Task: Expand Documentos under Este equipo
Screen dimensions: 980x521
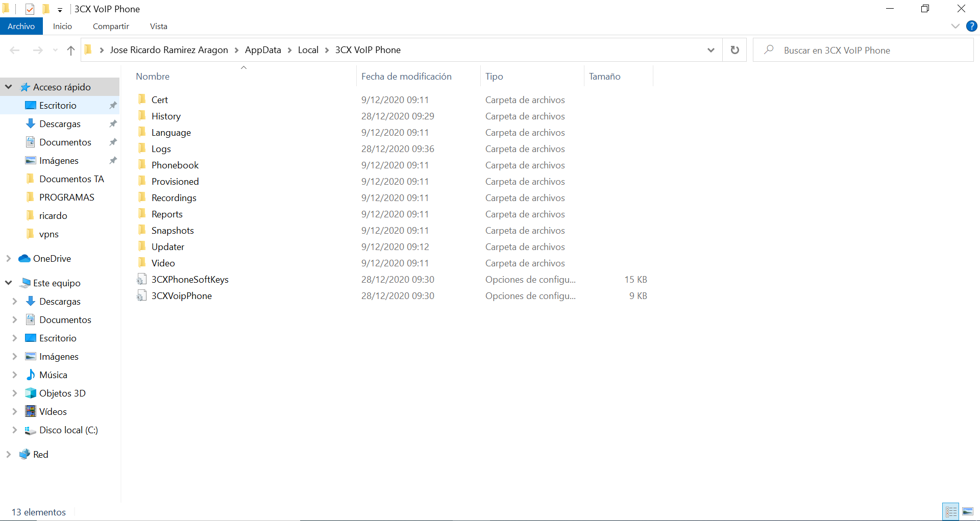Action: click(x=15, y=319)
